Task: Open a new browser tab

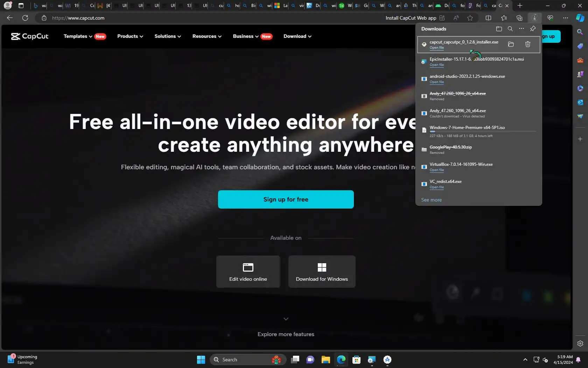Action: coord(520,6)
